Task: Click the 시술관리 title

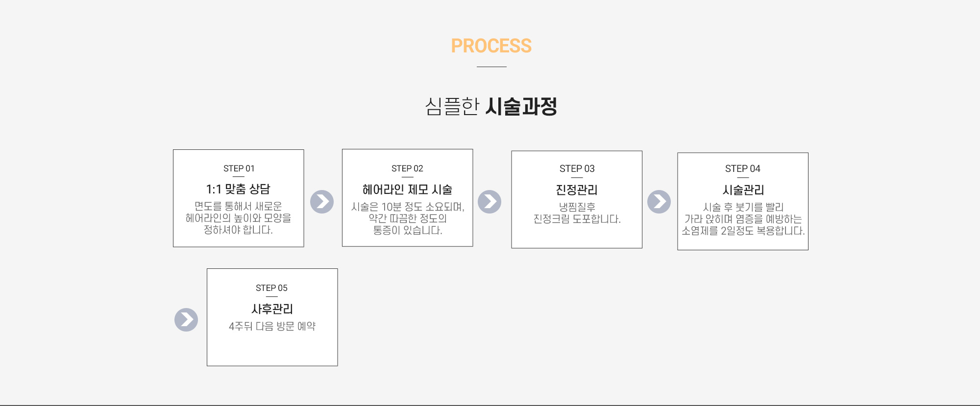Action: (743, 190)
